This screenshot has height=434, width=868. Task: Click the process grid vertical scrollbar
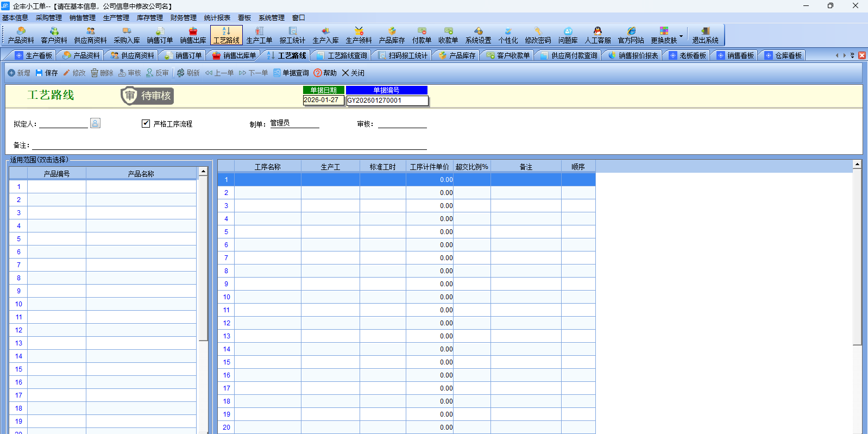[857, 255]
